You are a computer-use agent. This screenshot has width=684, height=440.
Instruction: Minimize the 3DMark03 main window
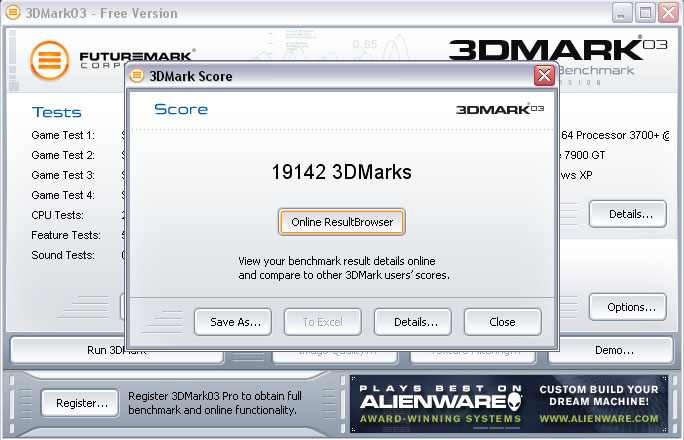(622, 12)
